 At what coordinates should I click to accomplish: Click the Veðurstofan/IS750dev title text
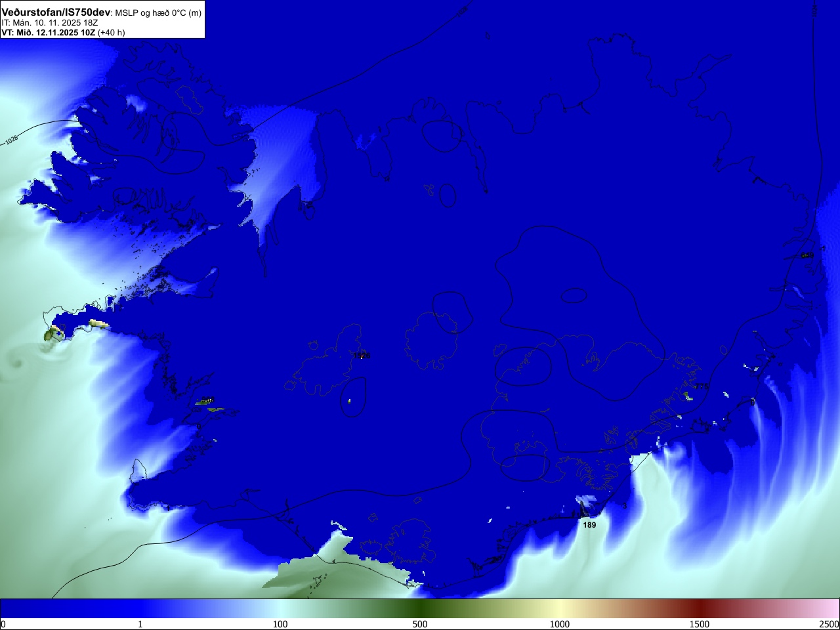coord(56,12)
